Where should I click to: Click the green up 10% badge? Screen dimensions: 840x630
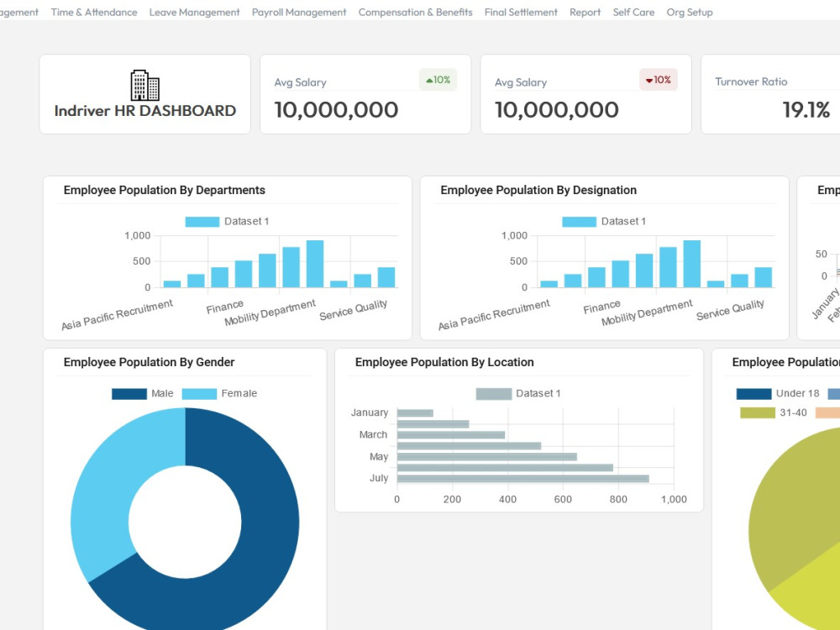pos(438,80)
